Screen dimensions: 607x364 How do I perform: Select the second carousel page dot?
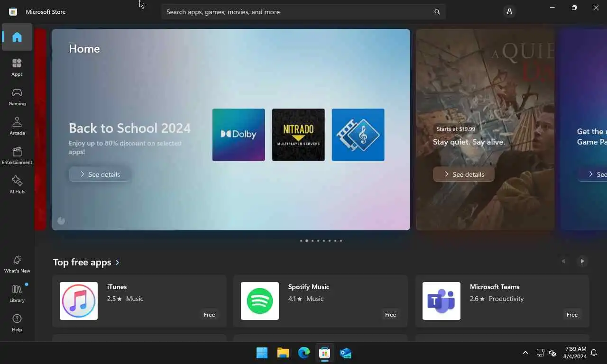[x=306, y=241]
